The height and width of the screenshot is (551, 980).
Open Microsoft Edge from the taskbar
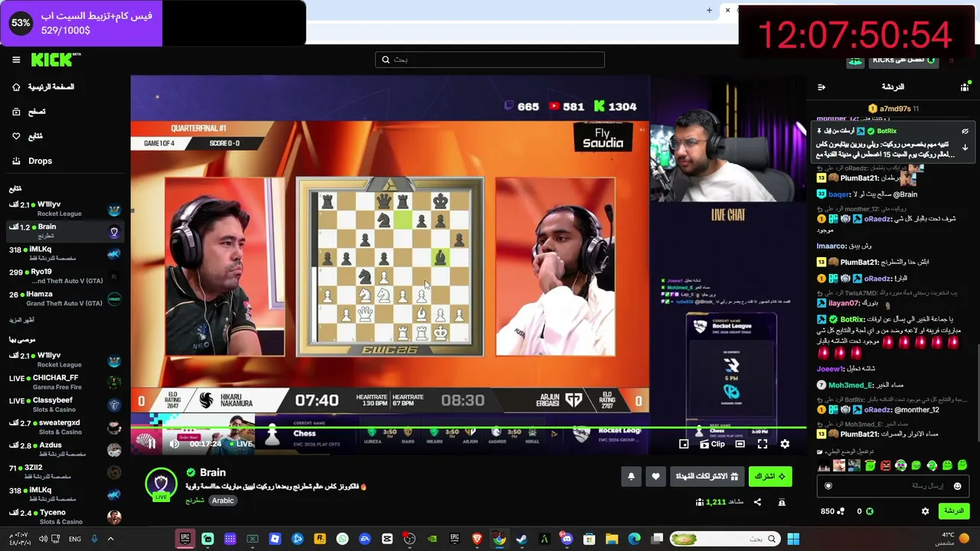click(x=634, y=539)
